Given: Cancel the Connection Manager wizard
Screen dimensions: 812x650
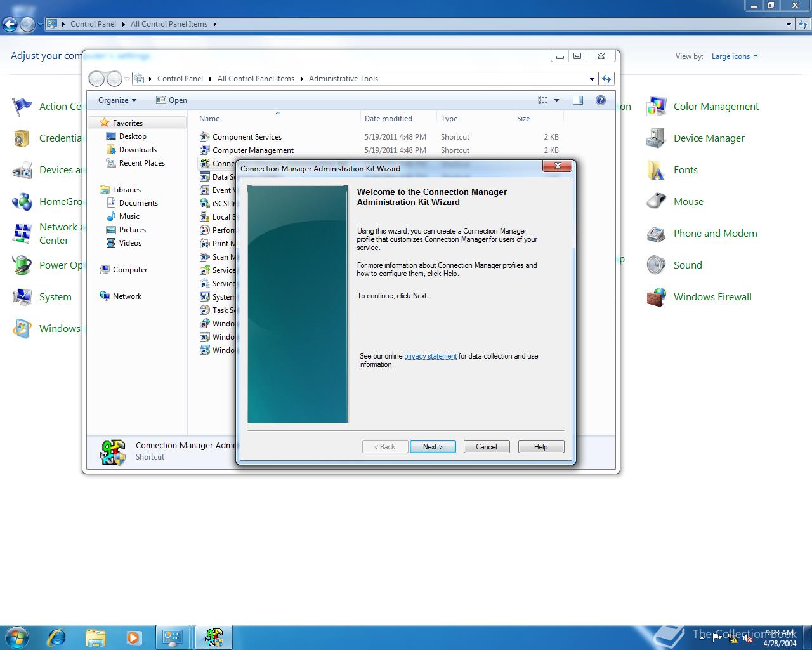Looking at the screenshot, I should point(487,447).
